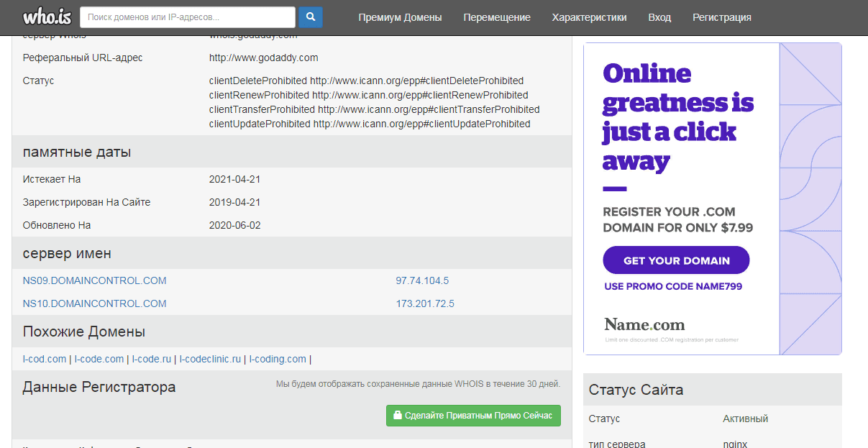The width and height of the screenshot is (868, 448).
Task: Type in the domain search field
Action: pos(187,17)
